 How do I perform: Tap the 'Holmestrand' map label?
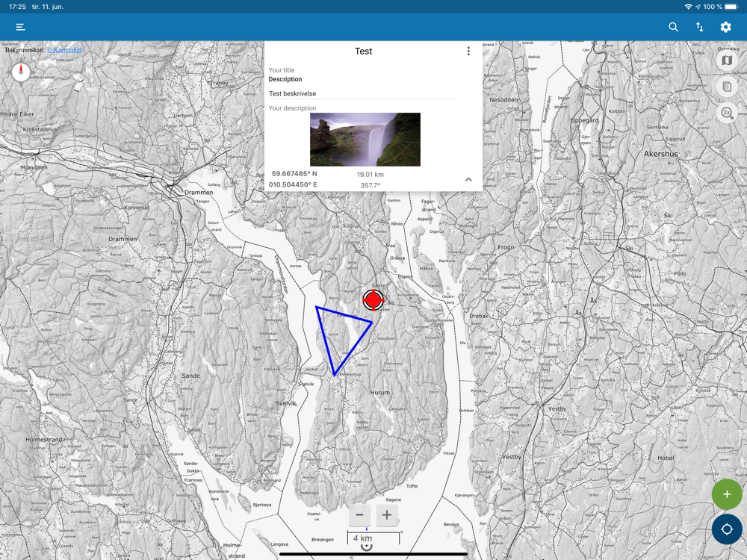pos(44,440)
